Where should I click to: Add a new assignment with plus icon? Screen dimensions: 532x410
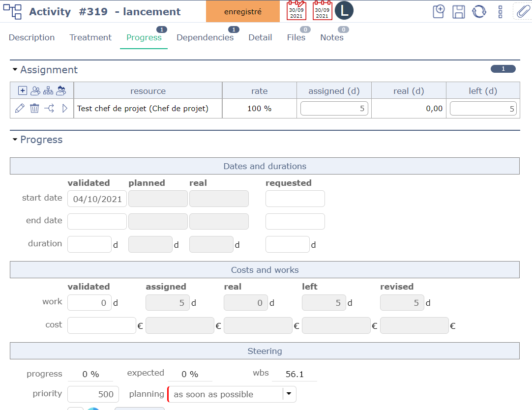pyautogui.click(x=22, y=90)
